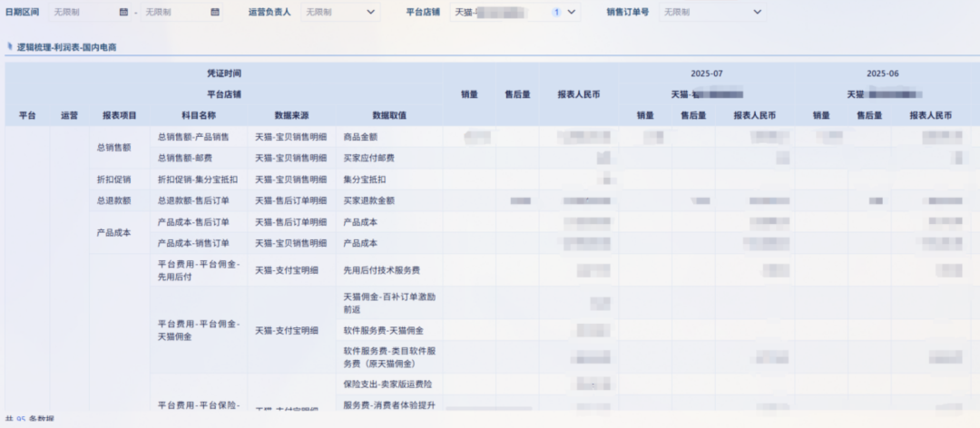Select the 产品成本 report item cell

(x=120, y=232)
